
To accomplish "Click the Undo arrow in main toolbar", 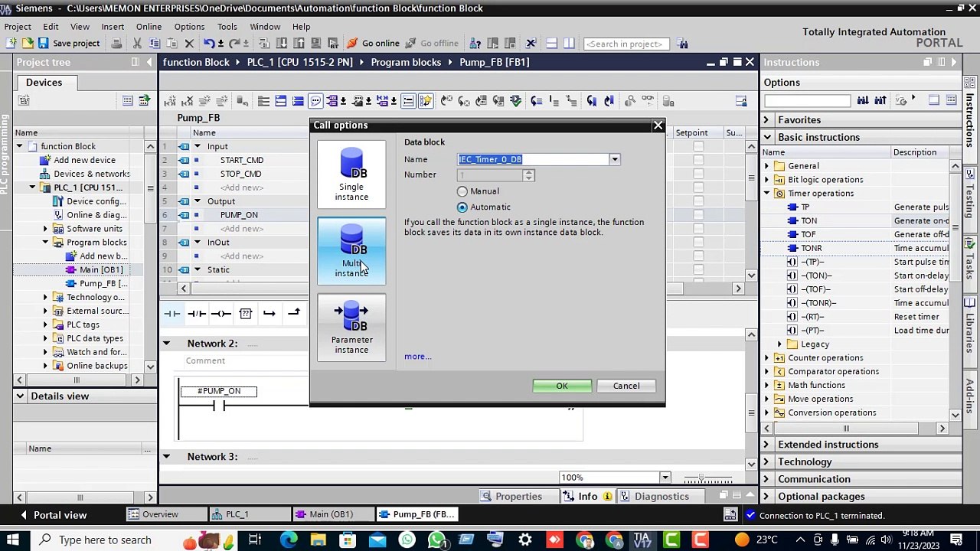I will click(x=209, y=44).
